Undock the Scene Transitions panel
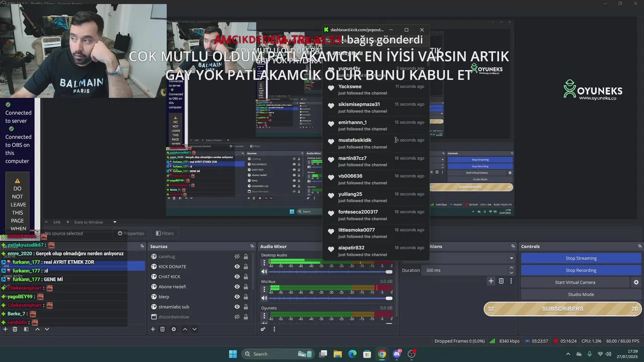Viewport: 644px width, 362px height. click(x=513, y=246)
